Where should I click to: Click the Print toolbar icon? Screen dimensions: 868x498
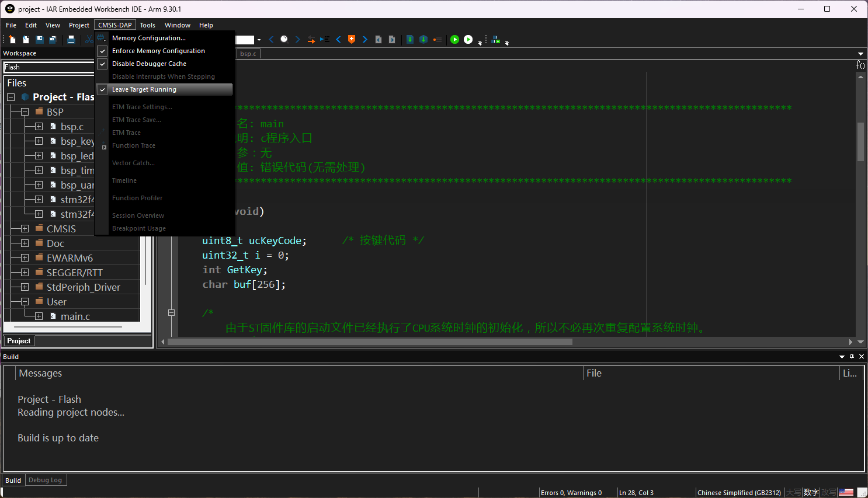point(71,40)
